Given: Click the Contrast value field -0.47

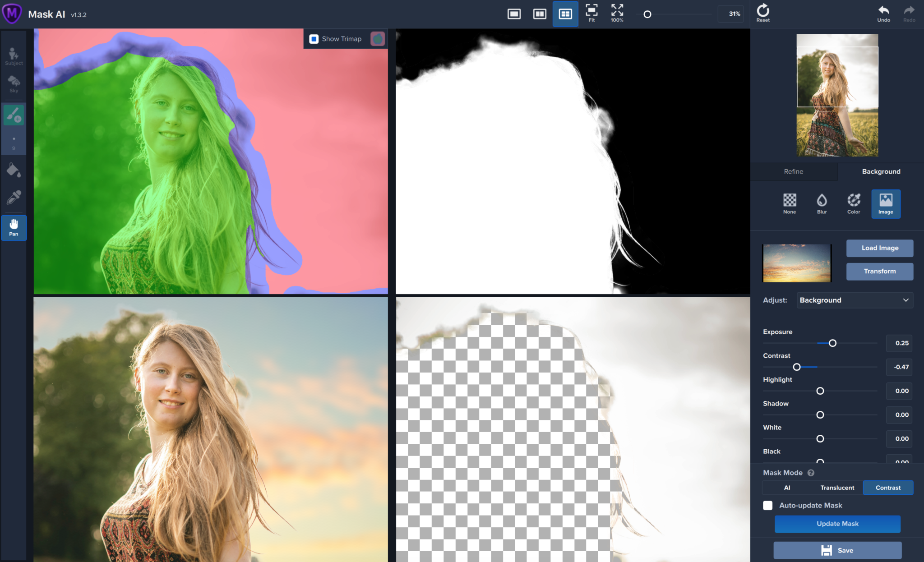Looking at the screenshot, I should pyautogui.click(x=899, y=367).
